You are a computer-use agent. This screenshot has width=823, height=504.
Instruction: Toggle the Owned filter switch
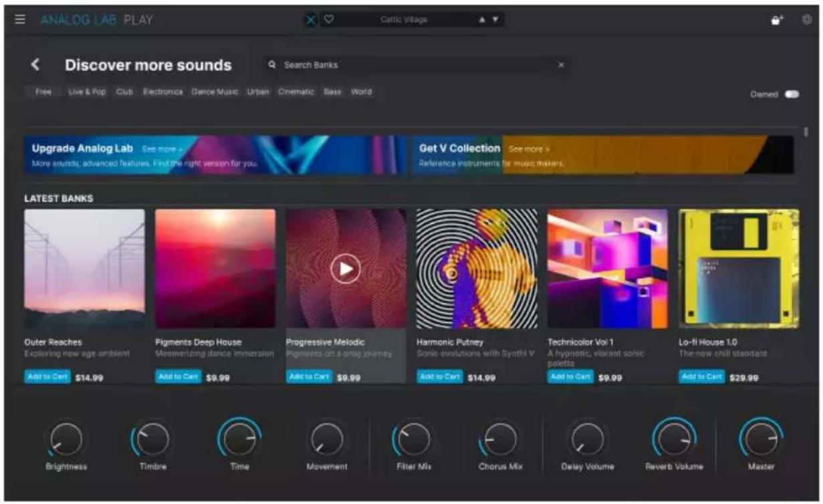792,94
